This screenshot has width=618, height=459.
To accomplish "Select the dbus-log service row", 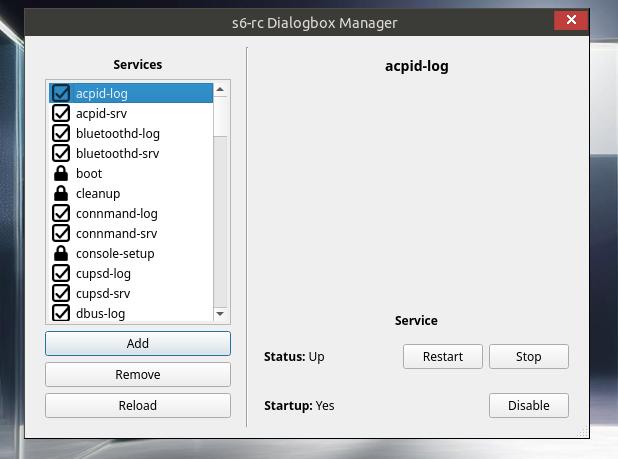I will click(131, 313).
